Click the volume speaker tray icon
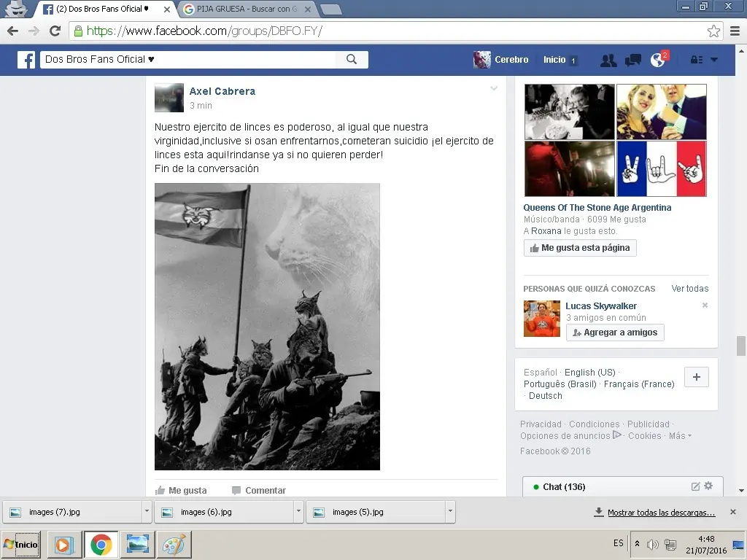Viewport: 747px width, 560px height. pos(653,544)
